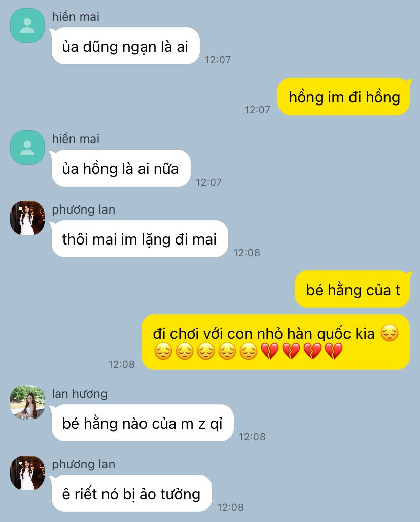Viewport: 420px width, 522px height.
Task: Tap the sender name 'lan hương'
Action: [80, 394]
